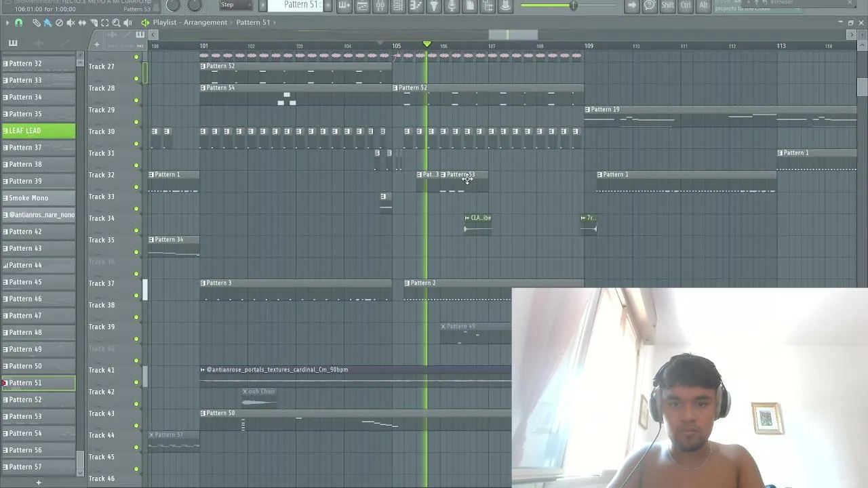Mute Track 33 via its green LED

(x=136, y=209)
